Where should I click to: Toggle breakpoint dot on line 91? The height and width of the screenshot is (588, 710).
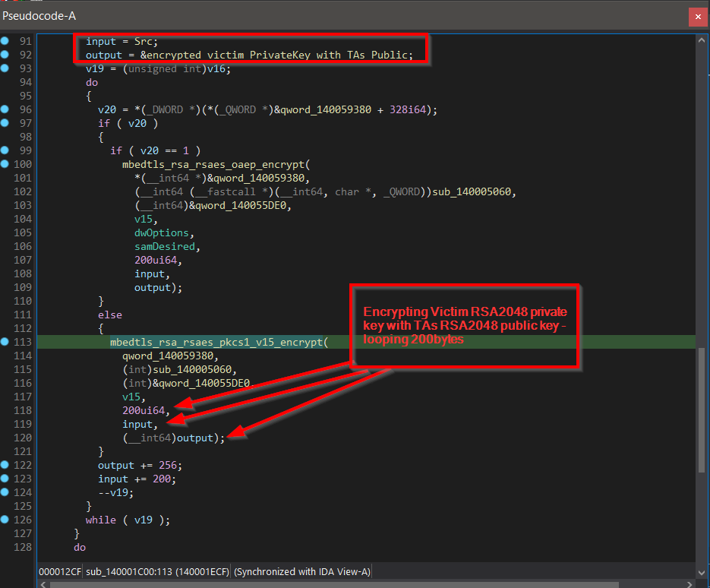coord(5,41)
